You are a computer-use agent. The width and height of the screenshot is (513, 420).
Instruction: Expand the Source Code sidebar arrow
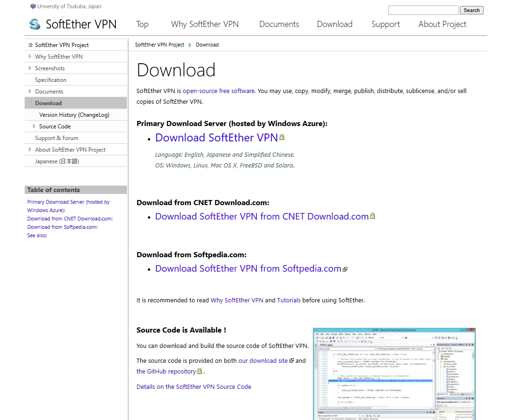(x=34, y=126)
